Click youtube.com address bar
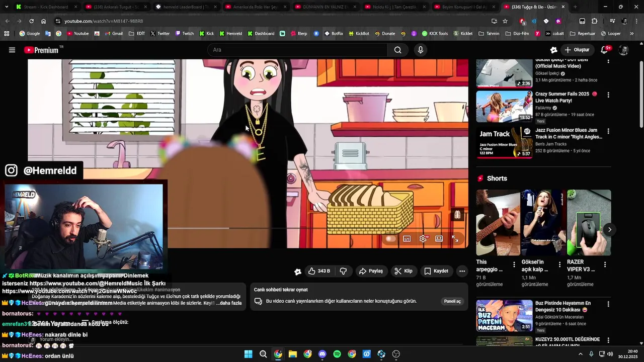This screenshot has width=644, height=362. click(x=272, y=21)
